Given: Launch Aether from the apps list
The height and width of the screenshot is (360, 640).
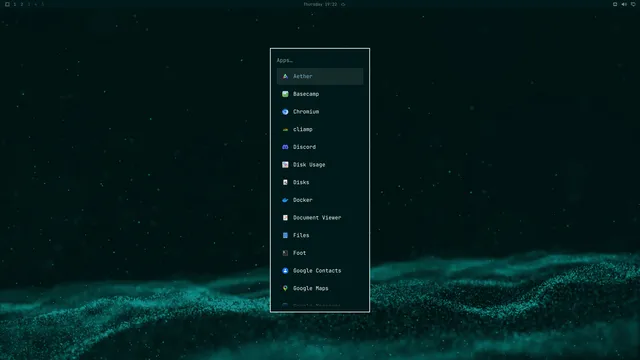Looking at the screenshot, I should (x=320, y=76).
